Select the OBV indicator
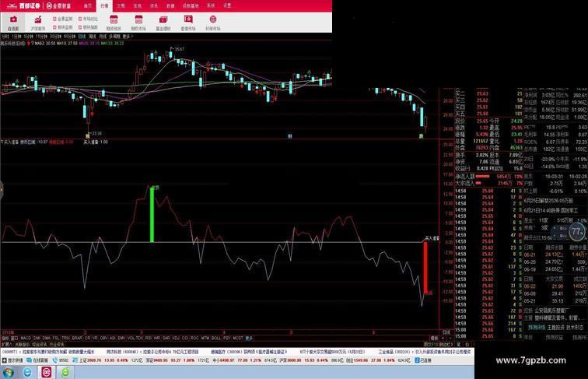The height and width of the screenshot is (379, 588). click(104, 338)
